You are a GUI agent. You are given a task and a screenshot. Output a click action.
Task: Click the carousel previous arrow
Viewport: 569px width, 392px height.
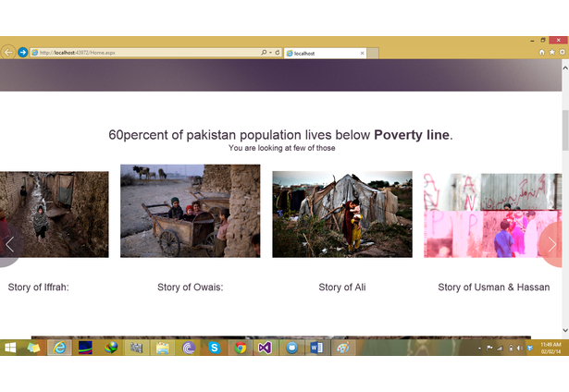(x=10, y=244)
